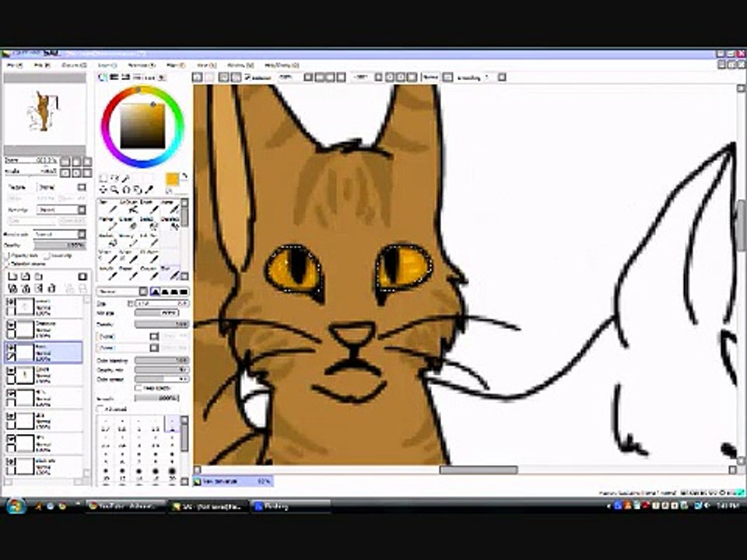Switch to YouTube taskbar window

pyautogui.click(x=124, y=506)
